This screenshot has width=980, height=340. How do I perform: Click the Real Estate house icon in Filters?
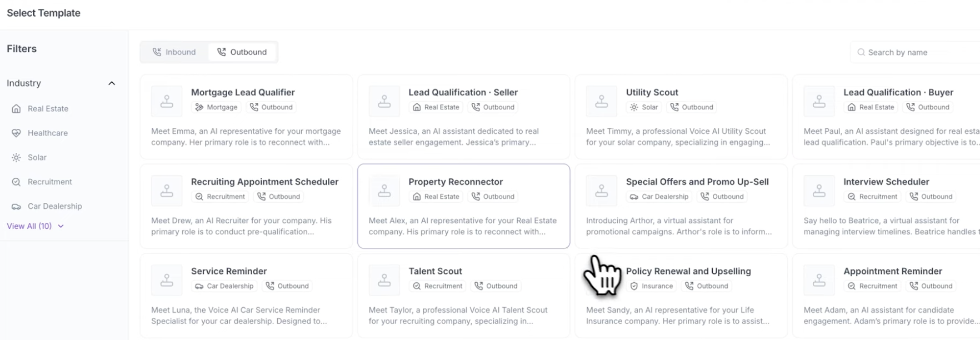point(16,109)
